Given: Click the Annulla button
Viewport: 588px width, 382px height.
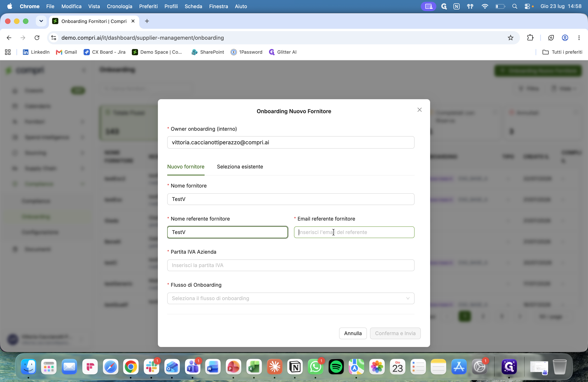Looking at the screenshot, I should pyautogui.click(x=353, y=333).
